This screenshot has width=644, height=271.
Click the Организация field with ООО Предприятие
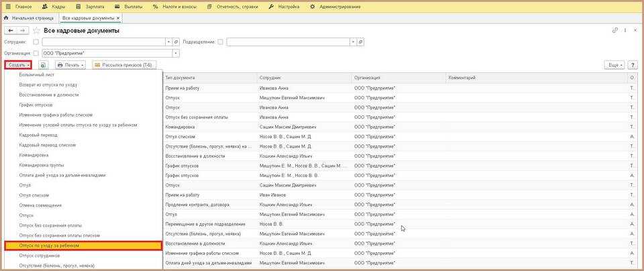coord(107,54)
